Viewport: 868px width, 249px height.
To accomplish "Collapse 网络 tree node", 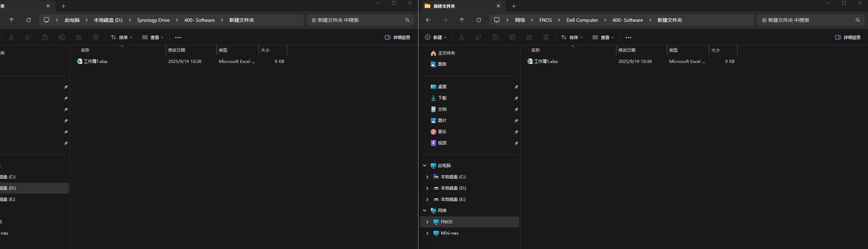I will pos(425,210).
